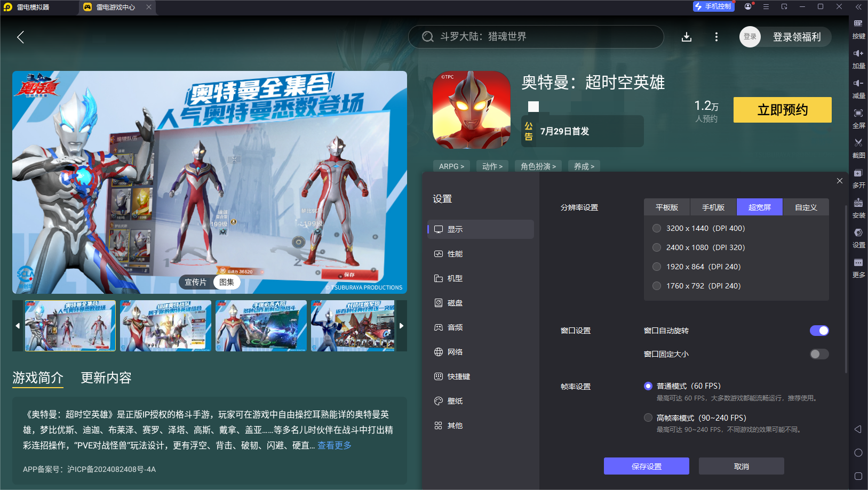Viewport: 868px width, 490px height.
Task: Click the download icon beside search bar
Action: click(x=687, y=37)
